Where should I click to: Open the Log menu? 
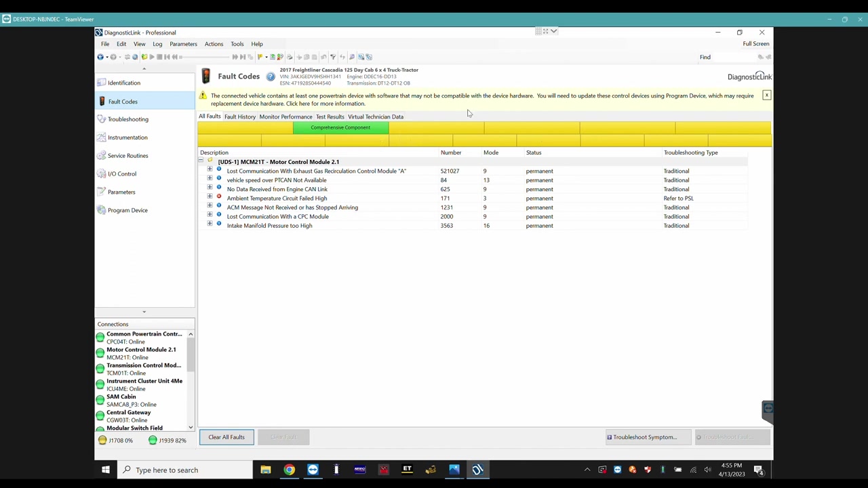click(157, 44)
